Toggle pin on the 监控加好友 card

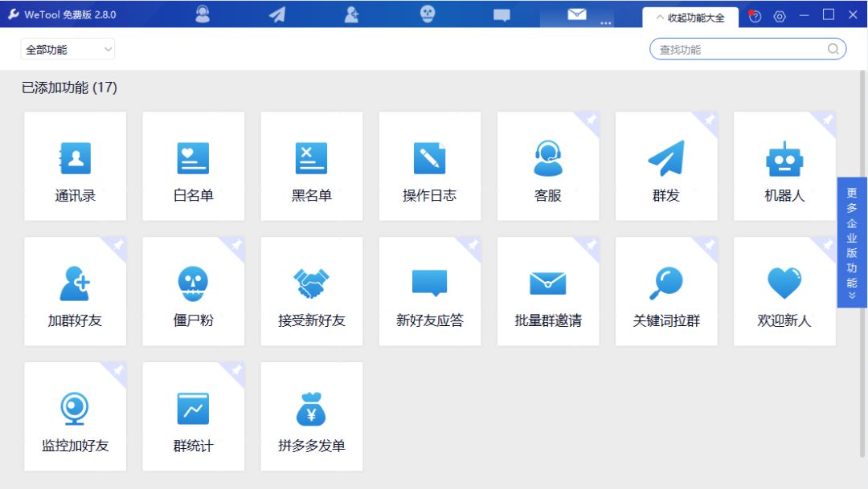118,370
